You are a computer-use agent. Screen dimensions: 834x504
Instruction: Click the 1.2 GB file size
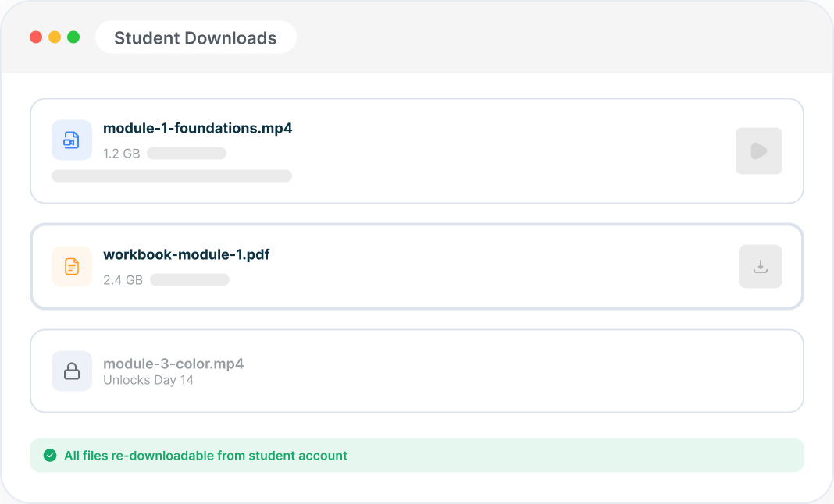pos(121,154)
